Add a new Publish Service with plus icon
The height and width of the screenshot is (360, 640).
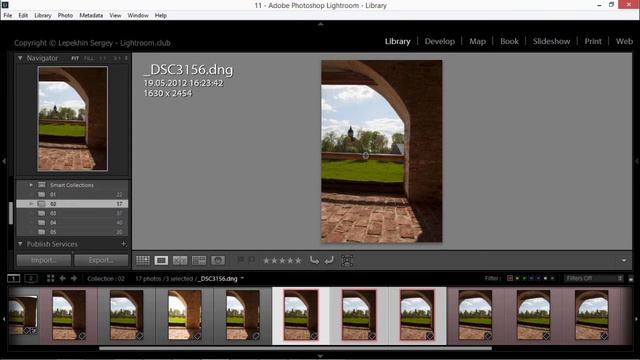pos(124,244)
